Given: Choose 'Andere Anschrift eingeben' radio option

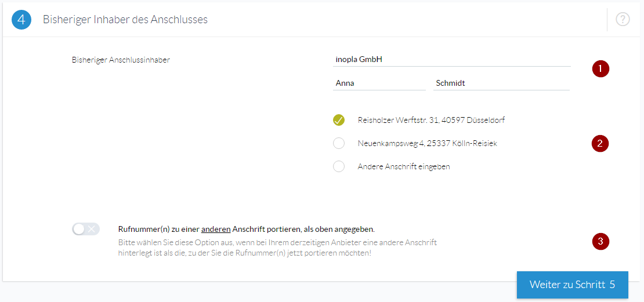Looking at the screenshot, I should click(x=339, y=166).
